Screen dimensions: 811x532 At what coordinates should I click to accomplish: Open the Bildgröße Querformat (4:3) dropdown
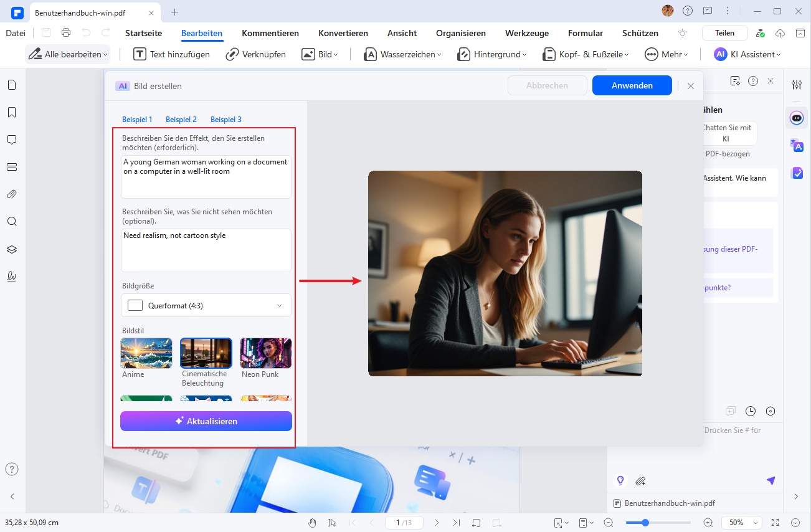(x=206, y=305)
